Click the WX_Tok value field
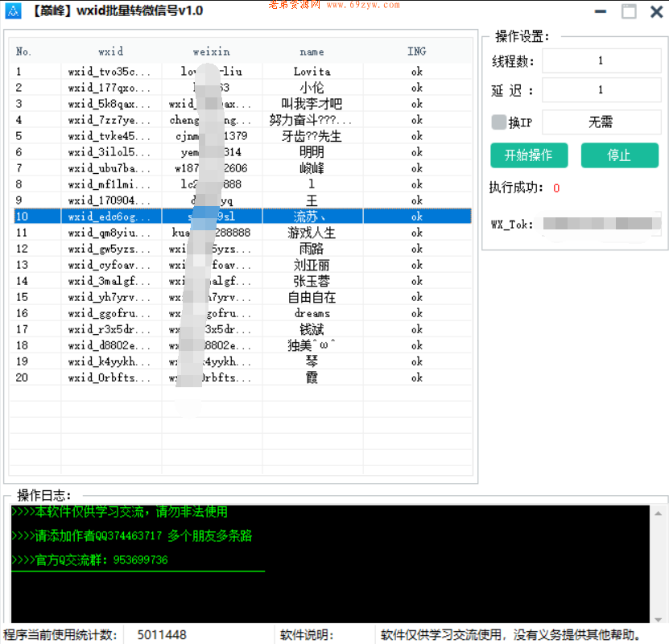 (x=600, y=224)
